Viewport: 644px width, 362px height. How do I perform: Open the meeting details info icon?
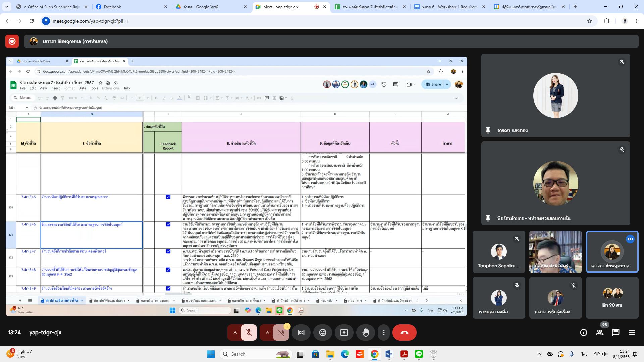[x=584, y=333]
